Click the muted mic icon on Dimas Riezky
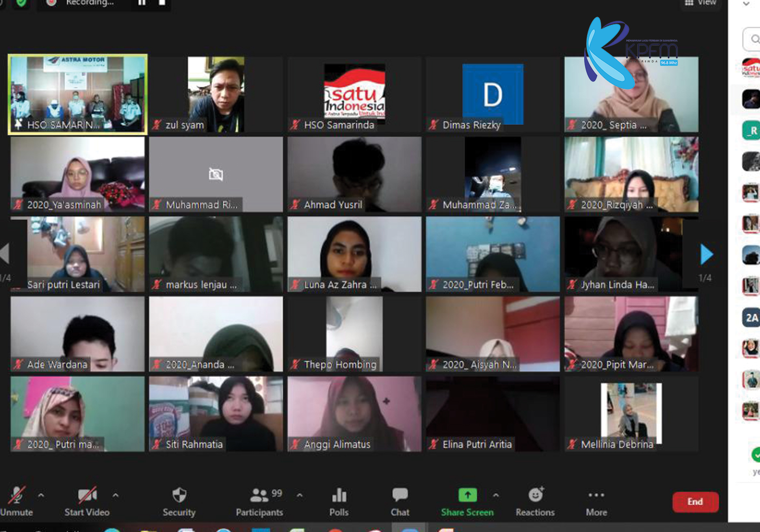Screen dimensions: 760x532 click(x=434, y=125)
